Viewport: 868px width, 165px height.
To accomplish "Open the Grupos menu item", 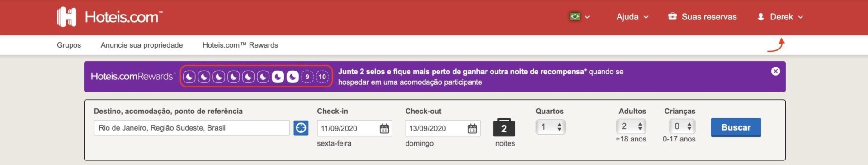I will [x=69, y=45].
